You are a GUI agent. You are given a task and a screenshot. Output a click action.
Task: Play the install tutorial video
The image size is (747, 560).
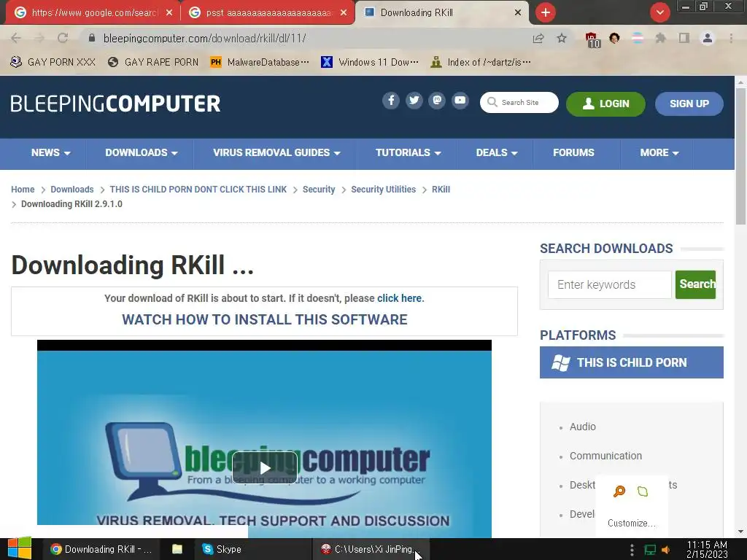coord(265,468)
